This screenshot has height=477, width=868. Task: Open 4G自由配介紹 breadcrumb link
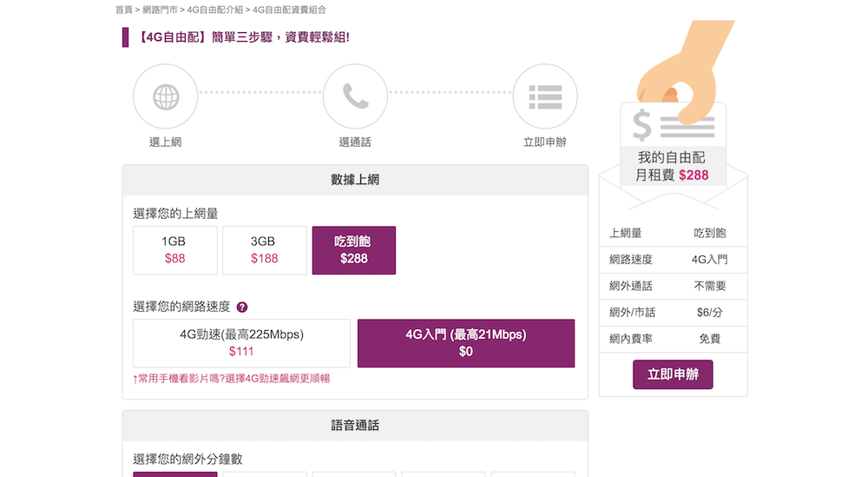[x=216, y=10]
